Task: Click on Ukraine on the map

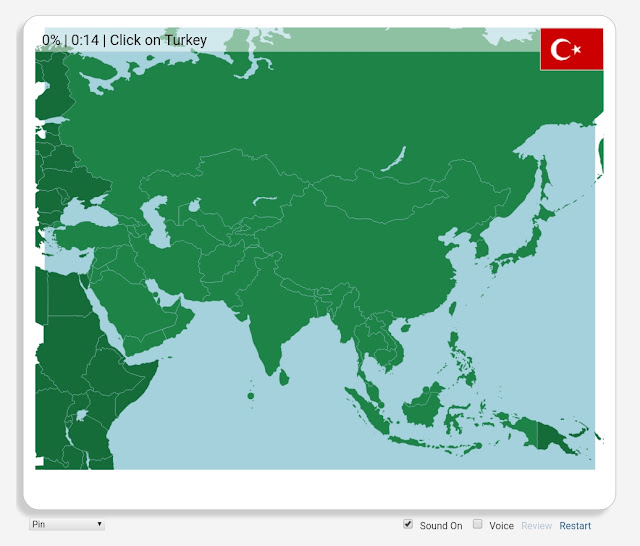Action: [76, 183]
